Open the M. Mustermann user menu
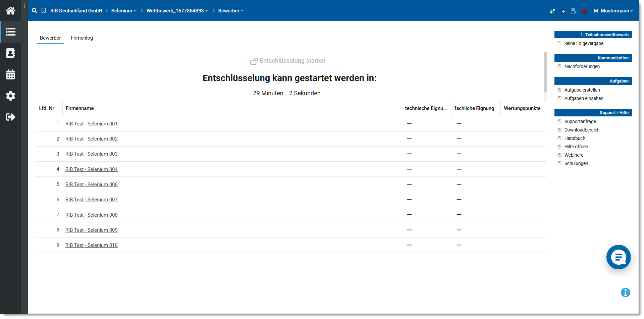This screenshot has height=319, width=644. [613, 11]
